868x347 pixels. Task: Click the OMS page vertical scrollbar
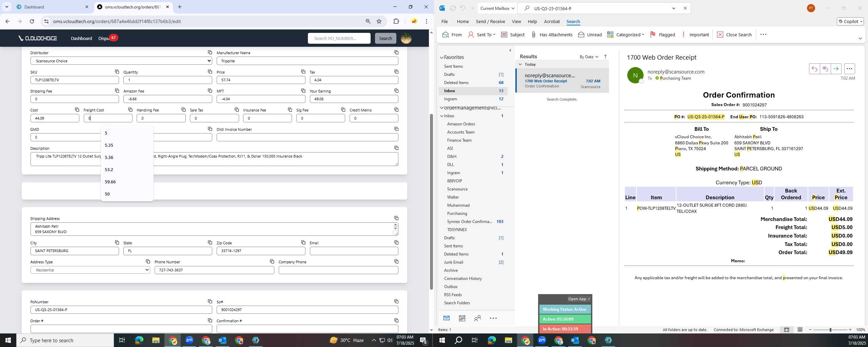click(431, 202)
